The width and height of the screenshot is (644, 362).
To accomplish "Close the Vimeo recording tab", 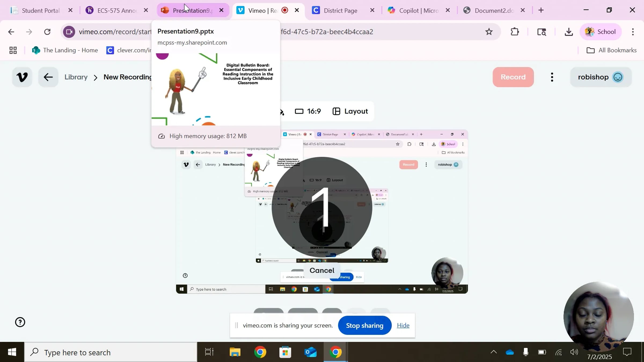I will (297, 10).
